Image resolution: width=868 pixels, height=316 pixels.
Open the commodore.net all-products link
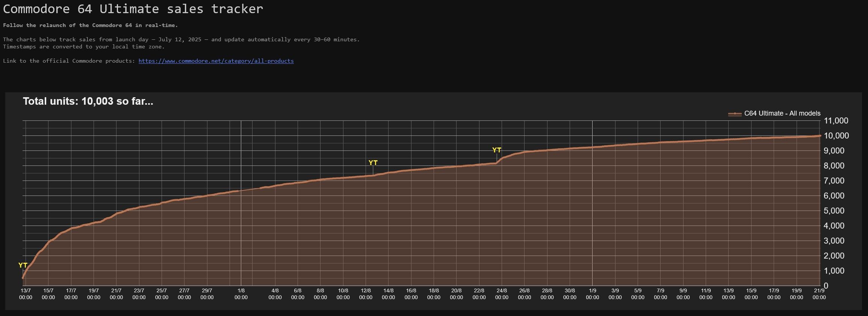click(x=216, y=61)
